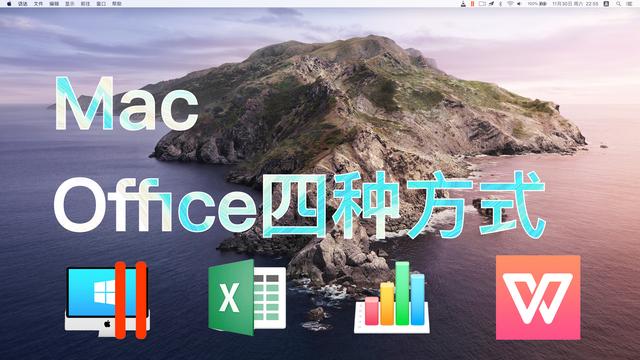Open Spotlight search magnifier
Screen dimensions: 640x360
(618, 4)
